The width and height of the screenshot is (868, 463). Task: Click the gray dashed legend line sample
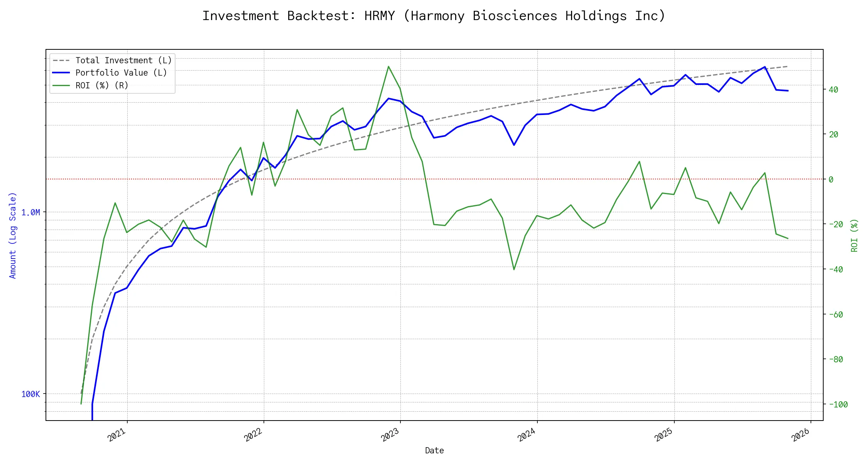coord(61,61)
